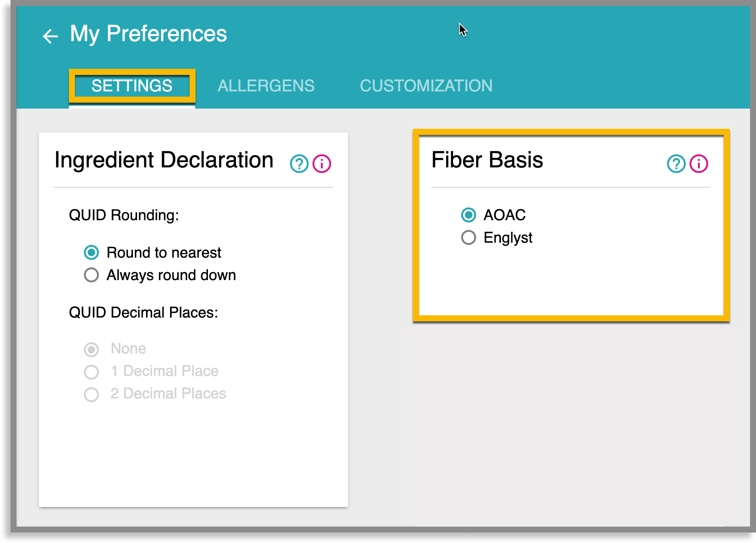This screenshot has height=543, width=756.
Task: Switch to the SETTINGS tab
Action: [x=132, y=86]
